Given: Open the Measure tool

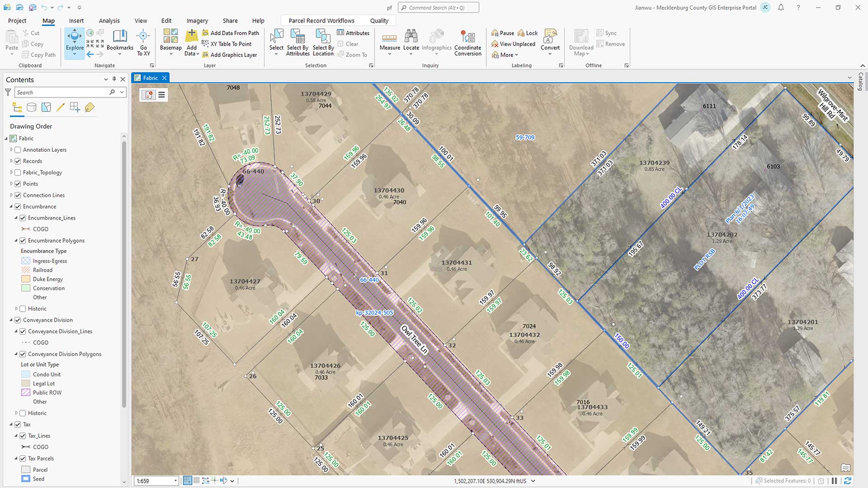Looking at the screenshot, I should [389, 41].
